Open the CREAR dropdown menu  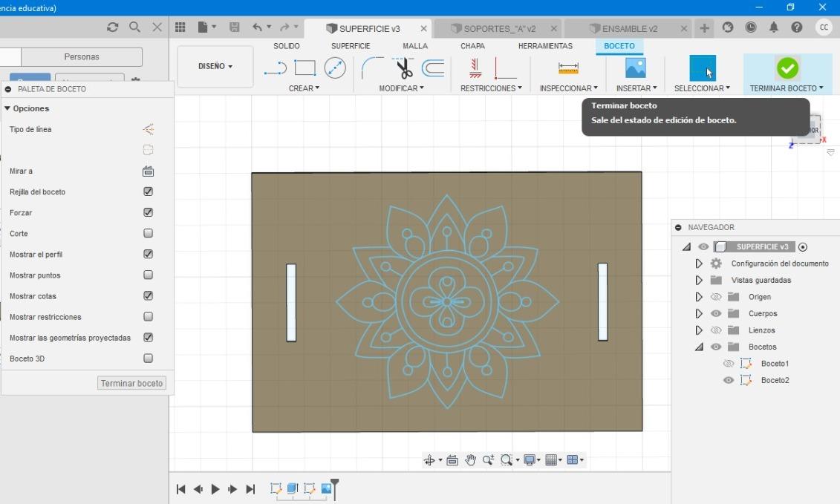(304, 88)
